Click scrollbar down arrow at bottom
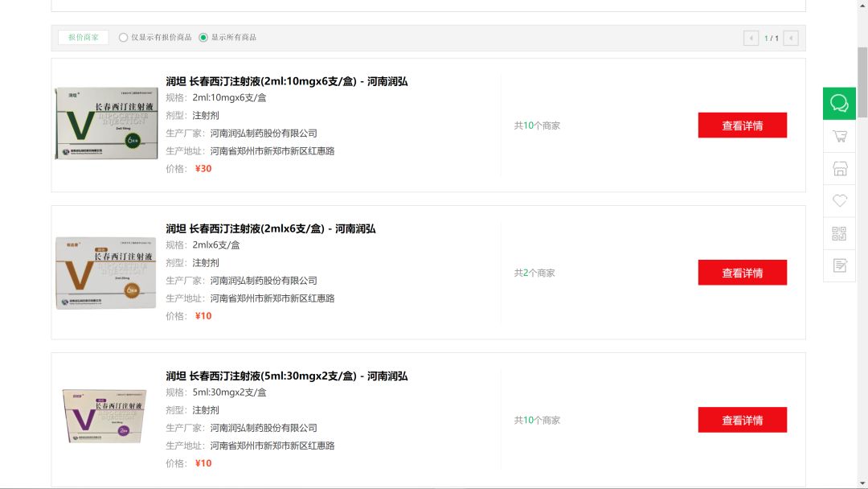 862,483
